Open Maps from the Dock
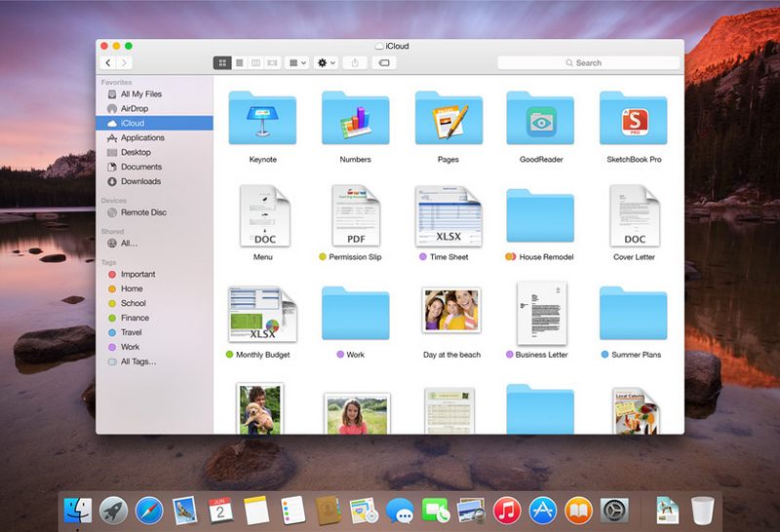The width and height of the screenshot is (780, 532). pos(364,511)
